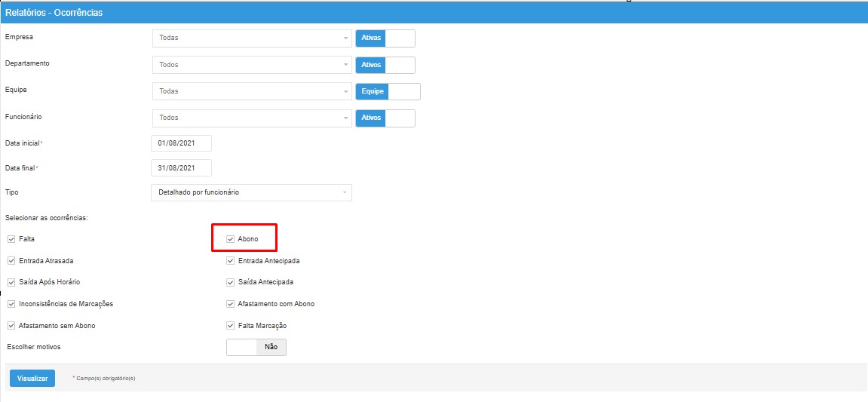The width and height of the screenshot is (868, 402).
Task: Disable the Entrada Atrasada checkbox
Action: [11, 261]
